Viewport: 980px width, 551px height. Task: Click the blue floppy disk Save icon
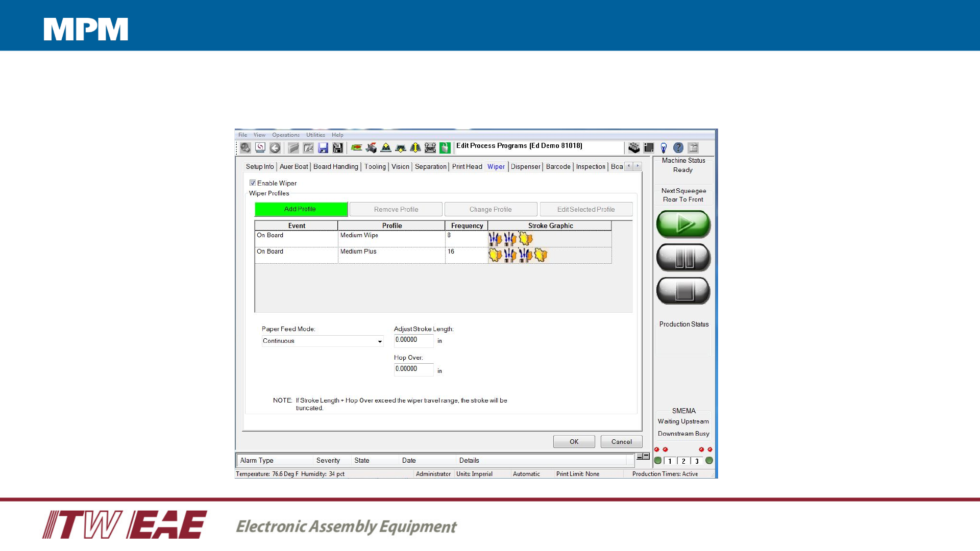click(x=323, y=148)
